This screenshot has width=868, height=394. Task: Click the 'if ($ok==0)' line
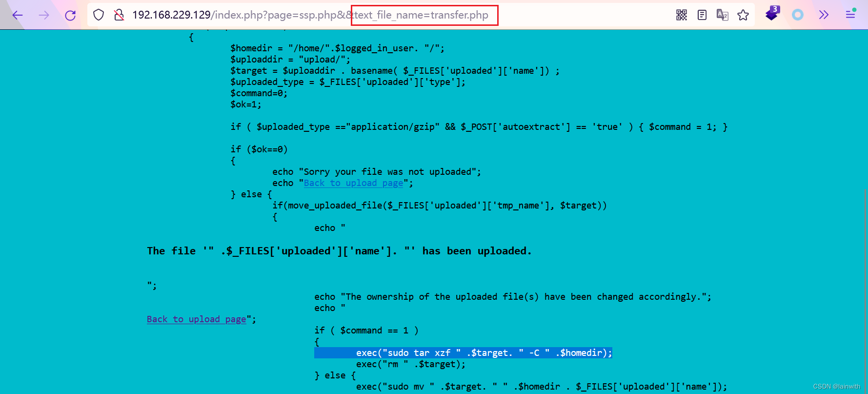coord(259,149)
